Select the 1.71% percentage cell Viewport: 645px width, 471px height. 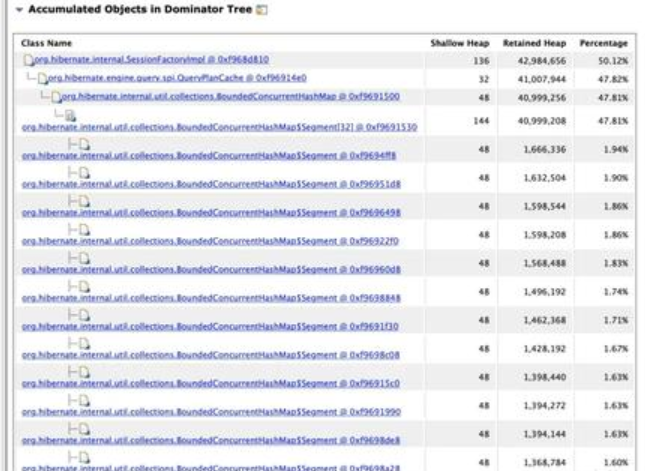[x=616, y=320]
